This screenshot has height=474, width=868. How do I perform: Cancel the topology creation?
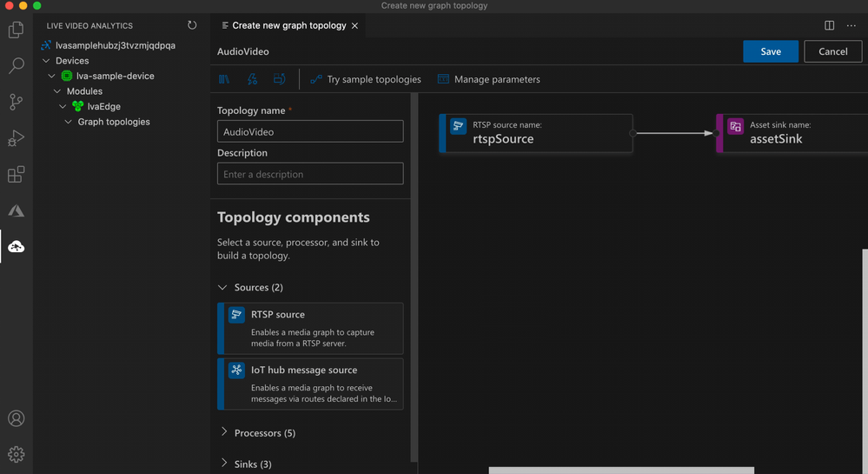[832, 51]
